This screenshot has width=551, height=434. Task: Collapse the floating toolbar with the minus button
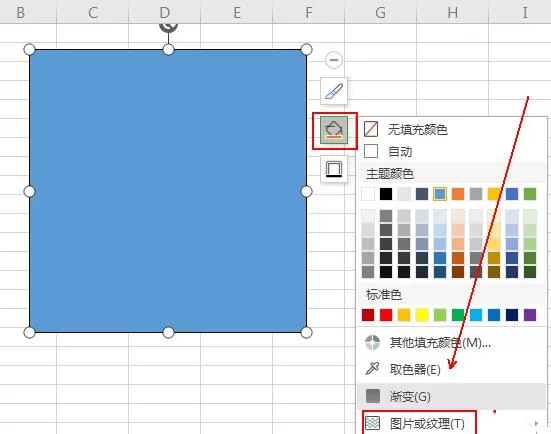click(x=334, y=60)
